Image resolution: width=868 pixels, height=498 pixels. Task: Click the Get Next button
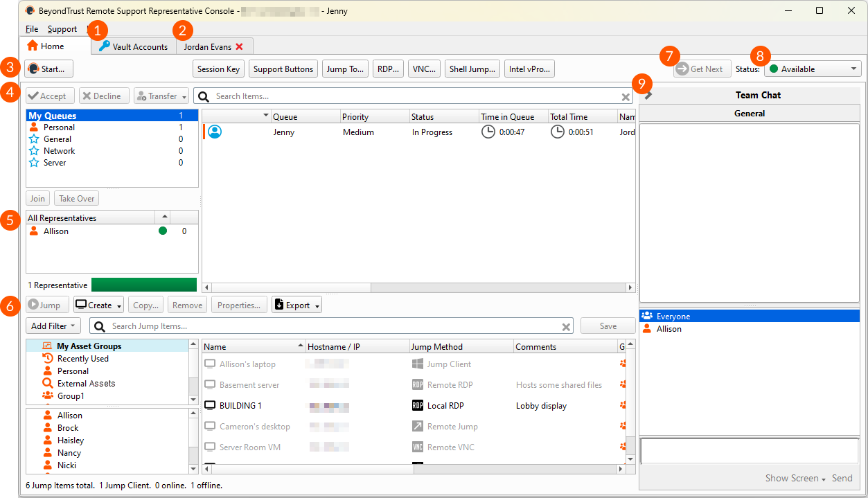(x=701, y=69)
